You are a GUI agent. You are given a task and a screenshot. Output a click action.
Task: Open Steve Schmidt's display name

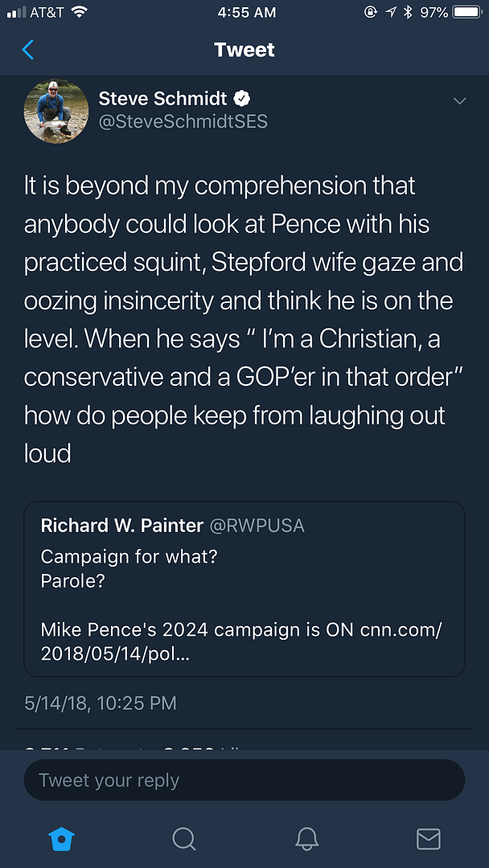[x=162, y=99]
